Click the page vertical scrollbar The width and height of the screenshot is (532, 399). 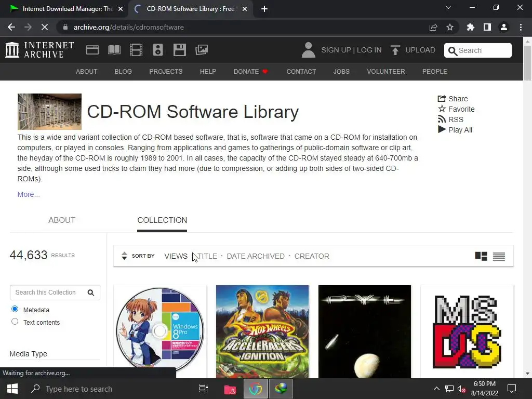[527, 63]
